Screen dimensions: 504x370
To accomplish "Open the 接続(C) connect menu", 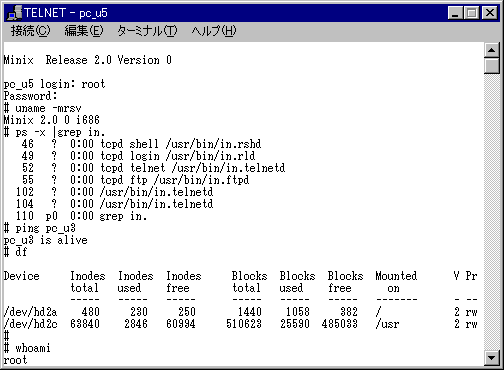I will [31, 31].
